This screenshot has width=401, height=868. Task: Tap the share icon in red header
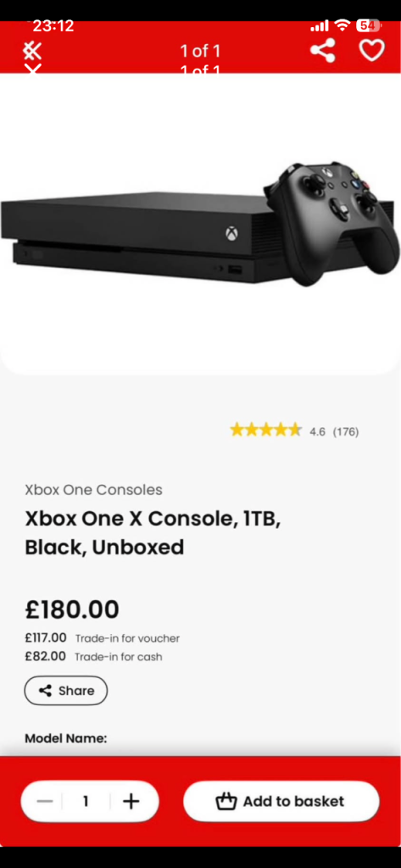(x=322, y=51)
